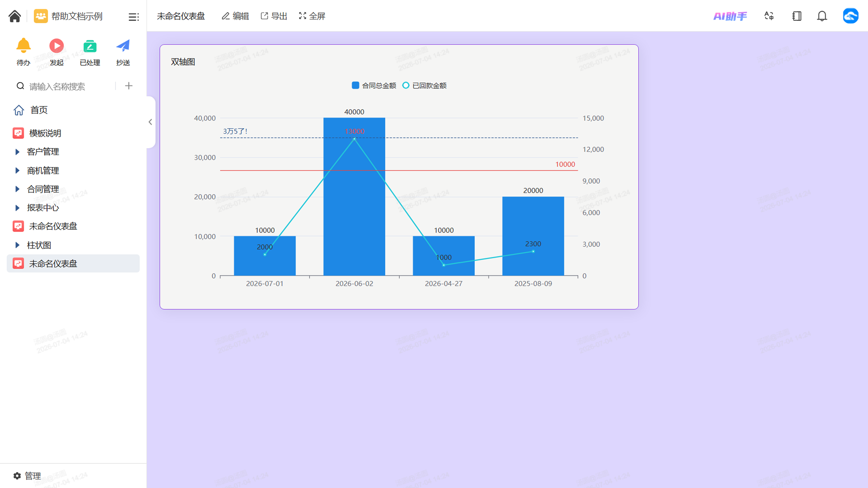The height and width of the screenshot is (488, 868).
Task: Click the 帮助文档示例 app title
Action: point(77,16)
